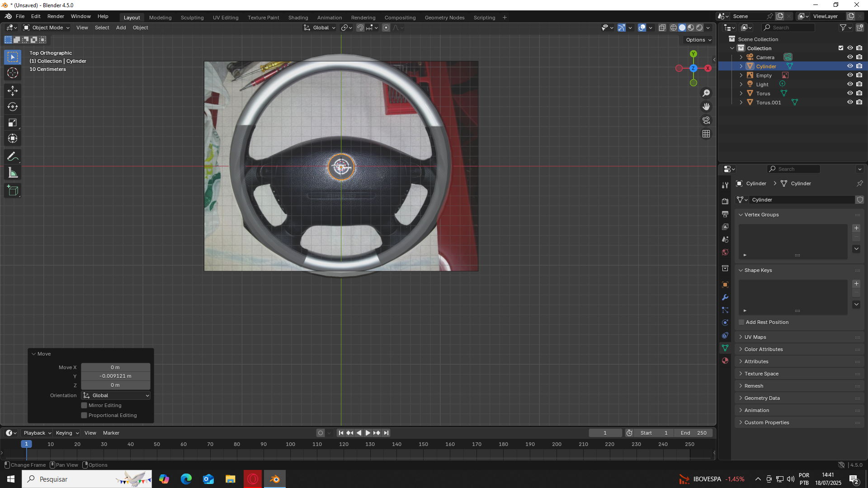Hide the Torus object in viewport

click(850, 93)
